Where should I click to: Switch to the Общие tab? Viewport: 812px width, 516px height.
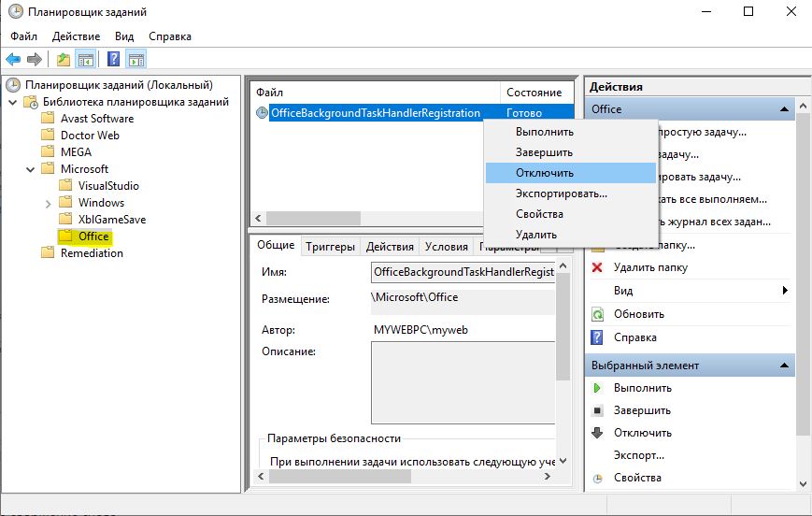pos(276,245)
